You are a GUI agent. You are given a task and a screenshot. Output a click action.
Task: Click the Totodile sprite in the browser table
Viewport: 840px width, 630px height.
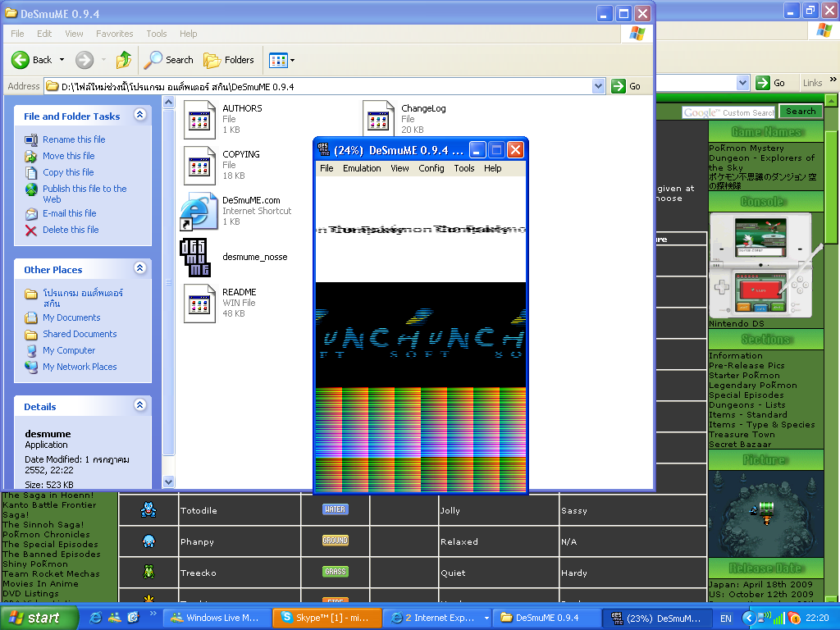pyautogui.click(x=148, y=510)
